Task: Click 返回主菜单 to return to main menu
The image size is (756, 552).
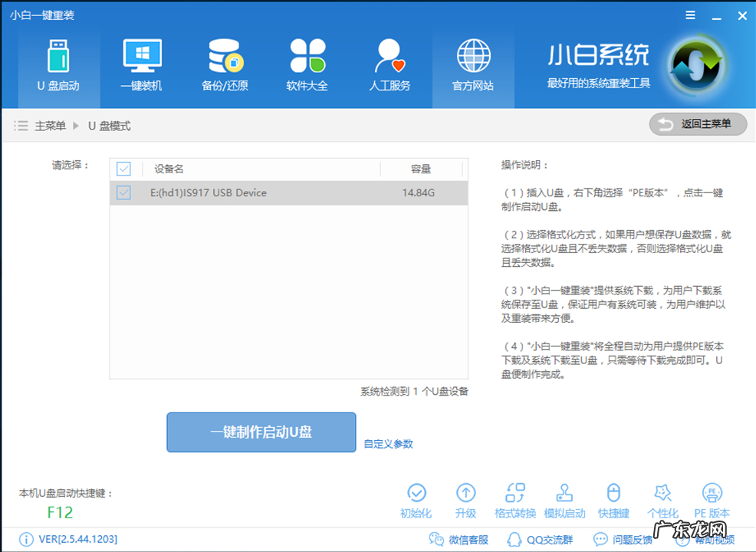Action: tap(697, 124)
